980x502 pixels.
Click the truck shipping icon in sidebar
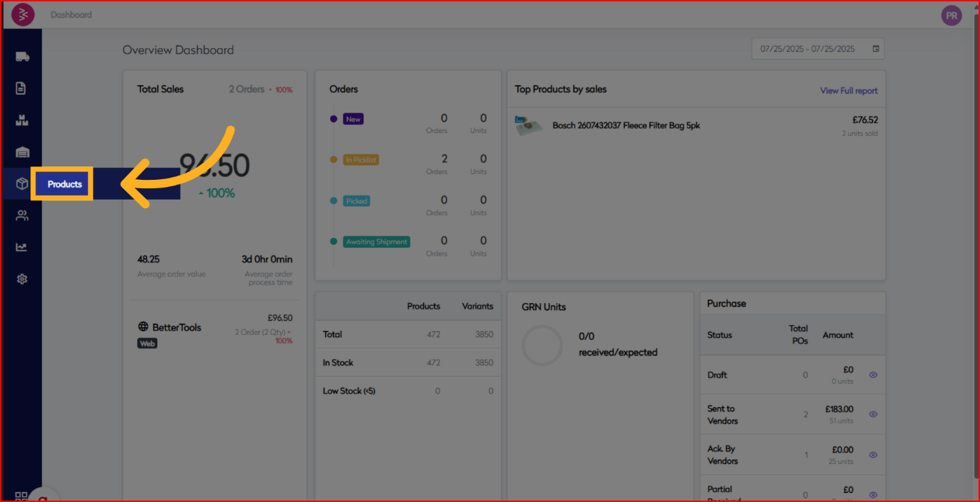(x=22, y=57)
